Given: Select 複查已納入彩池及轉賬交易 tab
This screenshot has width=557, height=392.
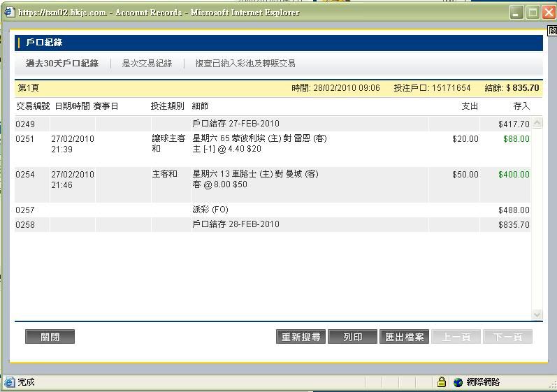Looking at the screenshot, I should point(245,64).
